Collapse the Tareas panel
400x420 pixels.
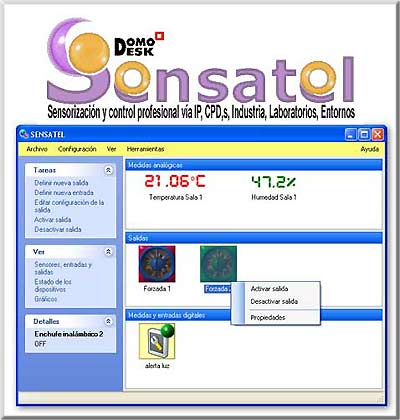coord(108,170)
